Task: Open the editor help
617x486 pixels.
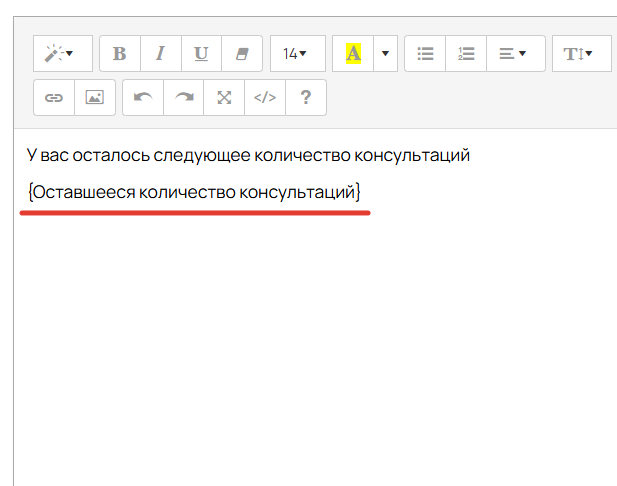Action: tap(306, 98)
